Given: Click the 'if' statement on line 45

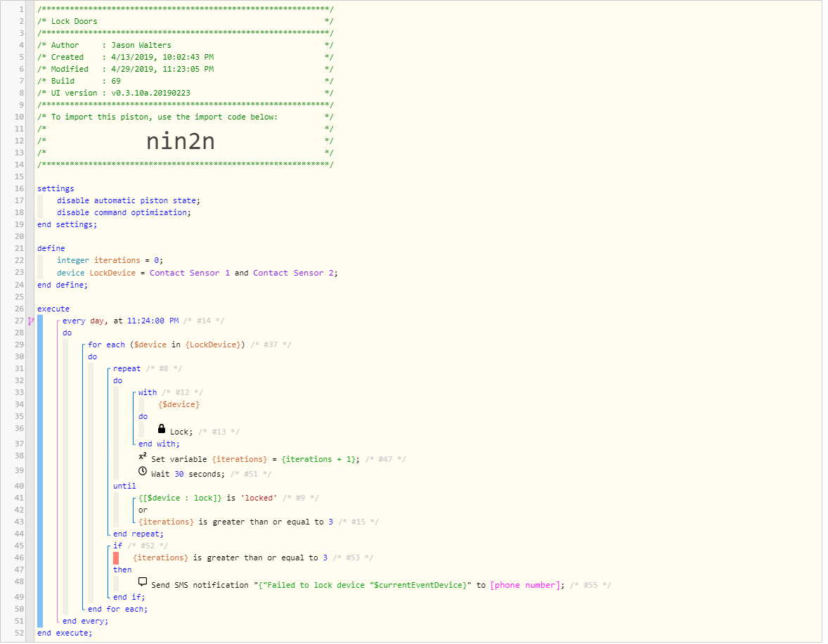Looking at the screenshot, I should [x=118, y=546].
